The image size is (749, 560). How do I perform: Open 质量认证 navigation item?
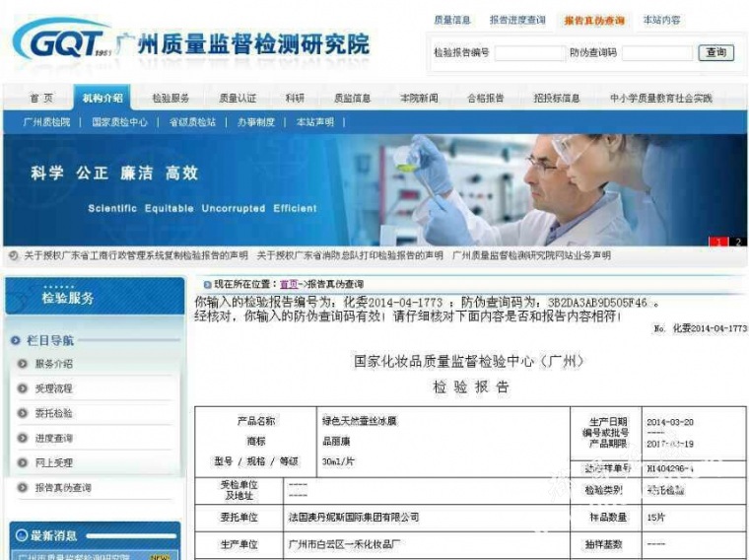(238, 98)
